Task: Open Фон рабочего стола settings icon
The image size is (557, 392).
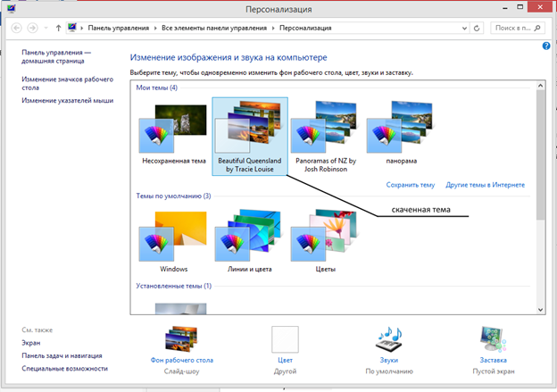Action: coord(181,338)
